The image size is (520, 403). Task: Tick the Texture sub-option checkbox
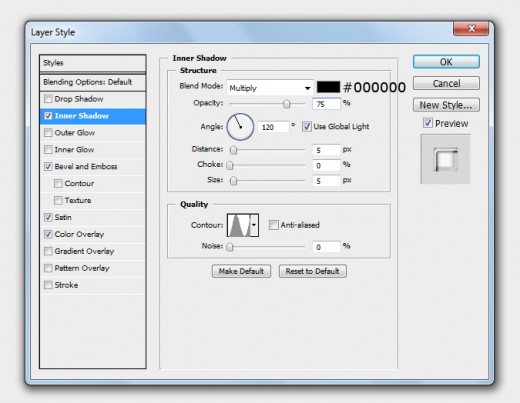point(58,200)
